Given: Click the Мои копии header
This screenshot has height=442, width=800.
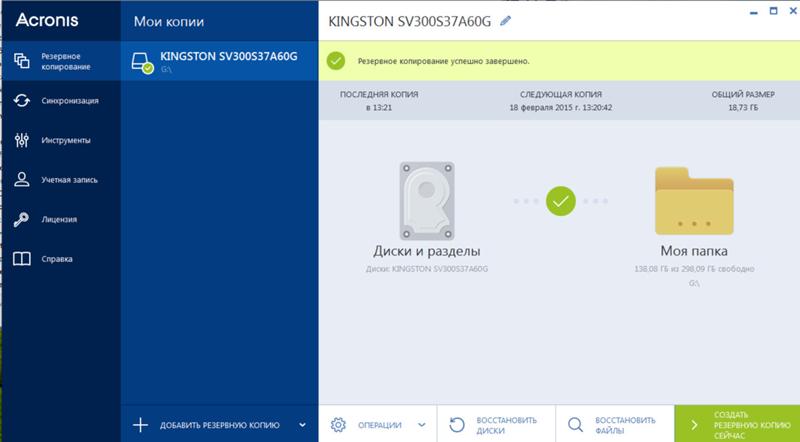Looking at the screenshot, I should coord(169,22).
